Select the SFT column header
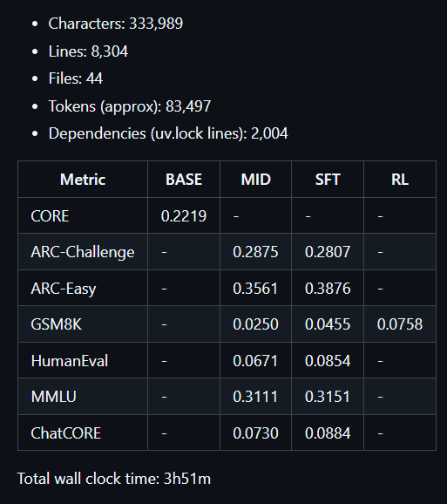The image size is (447, 504). pos(328,180)
